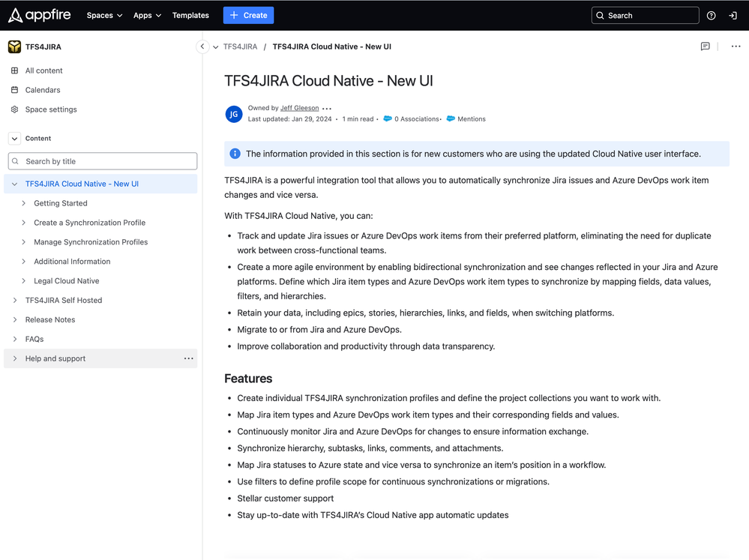Open the Spaces dropdown menu
Viewport: 749px width, 560px height.
click(105, 15)
